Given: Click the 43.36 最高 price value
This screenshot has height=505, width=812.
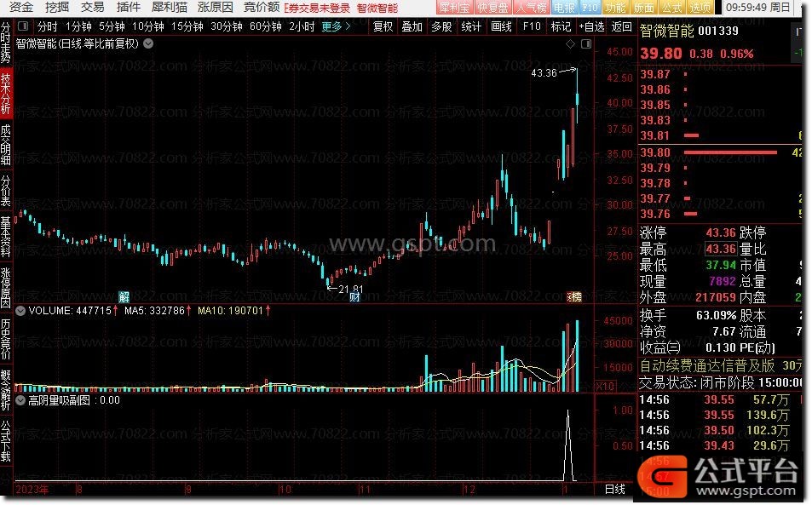Looking at the screenshot, I should pyautogui.click(x=721, y=249).
